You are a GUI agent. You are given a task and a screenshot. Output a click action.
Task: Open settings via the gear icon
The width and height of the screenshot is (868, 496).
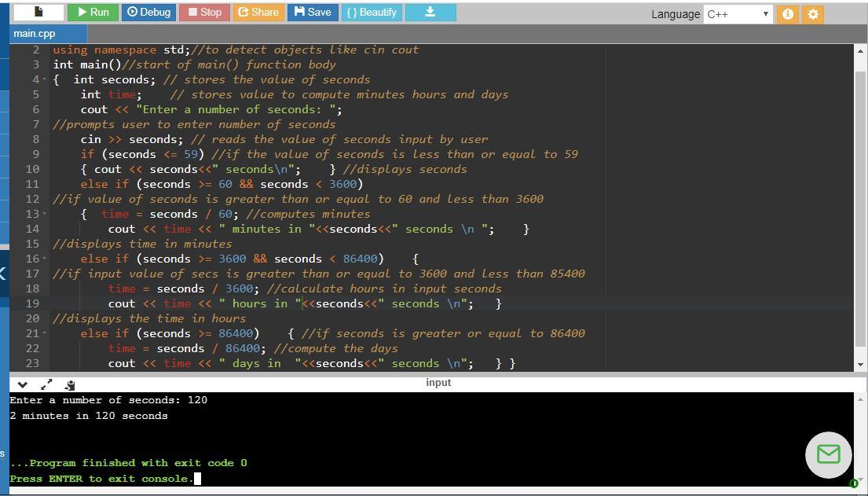(813, 14)
